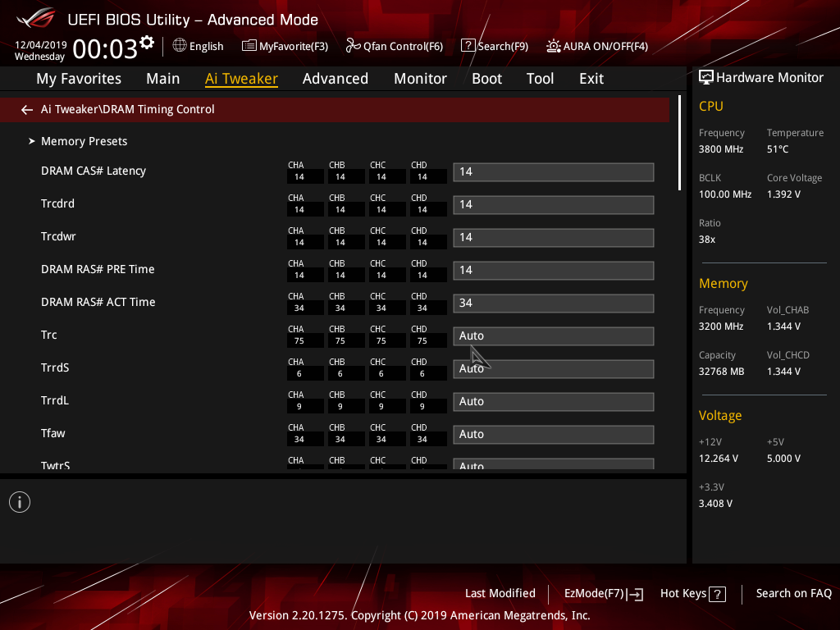
Task: Click the 00:03 clock display
Action: coord(105,49)
